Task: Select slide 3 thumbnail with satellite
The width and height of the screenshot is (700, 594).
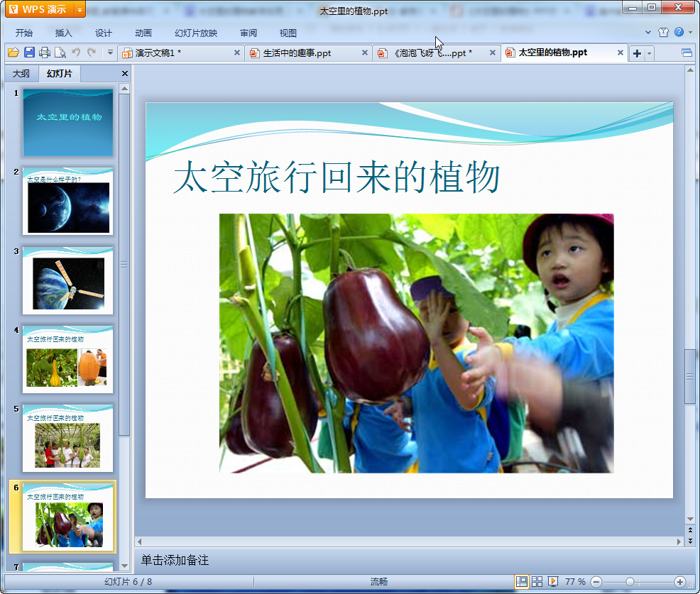Action: coord(68,281)
